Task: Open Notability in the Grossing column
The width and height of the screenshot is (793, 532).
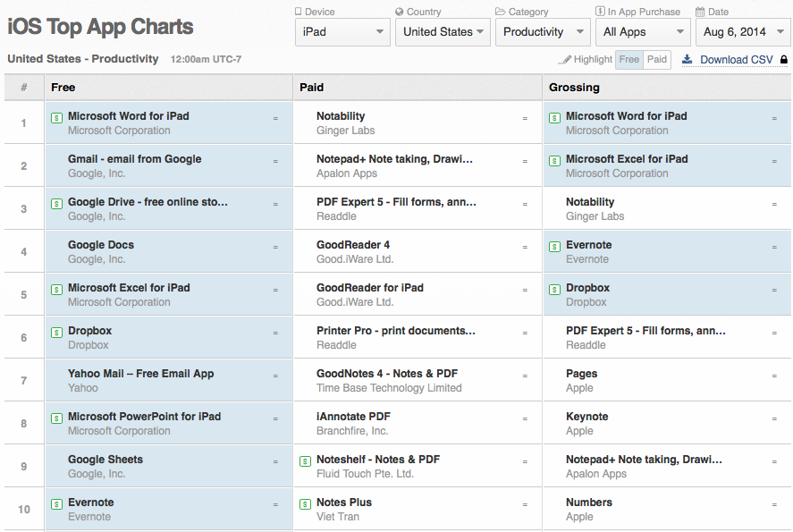Action: (x=590, y=202)
